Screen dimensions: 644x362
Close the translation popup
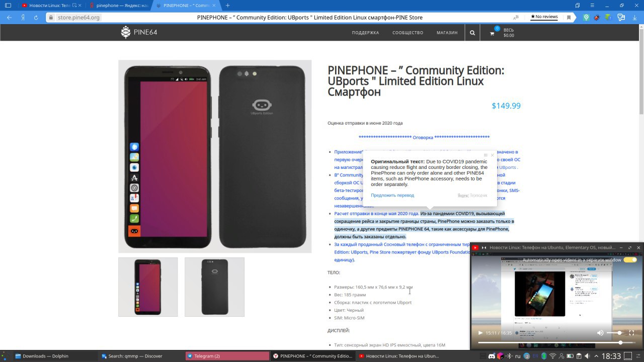[492, 155]
